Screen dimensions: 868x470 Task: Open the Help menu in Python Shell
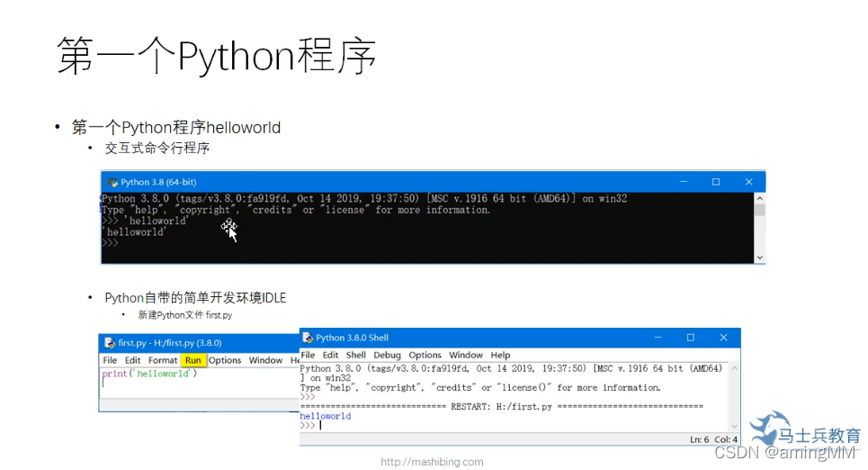coord(500,355)
